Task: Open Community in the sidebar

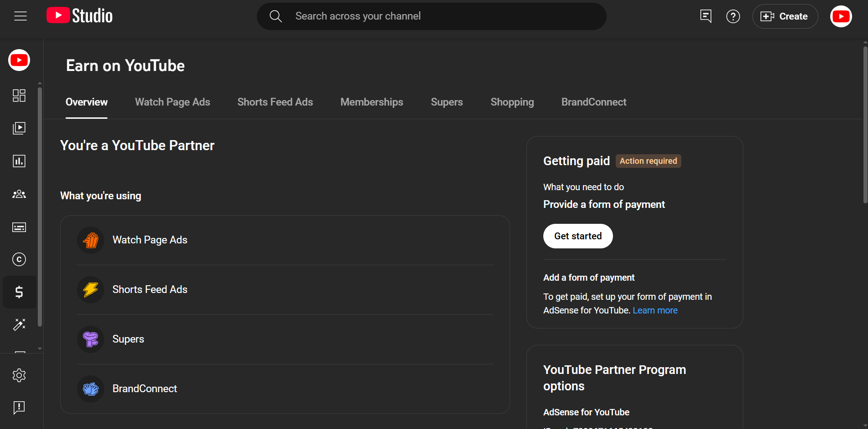Action: [x=19, y=194]
